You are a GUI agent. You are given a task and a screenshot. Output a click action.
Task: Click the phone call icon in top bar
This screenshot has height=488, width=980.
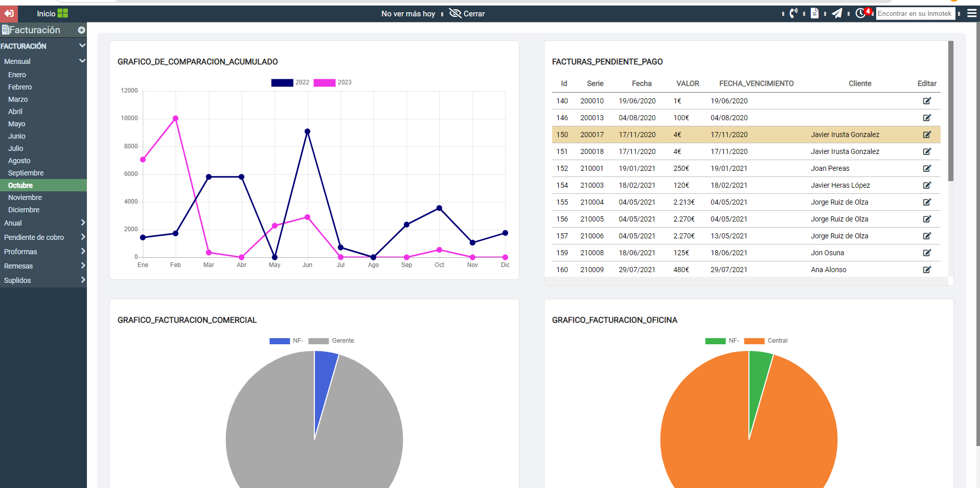tap(793, 13)
